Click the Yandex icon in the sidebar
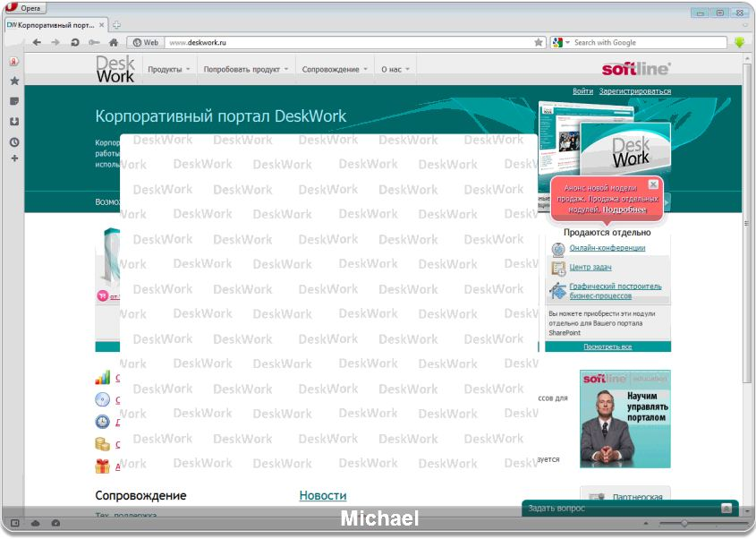 [x=14, y=62]
